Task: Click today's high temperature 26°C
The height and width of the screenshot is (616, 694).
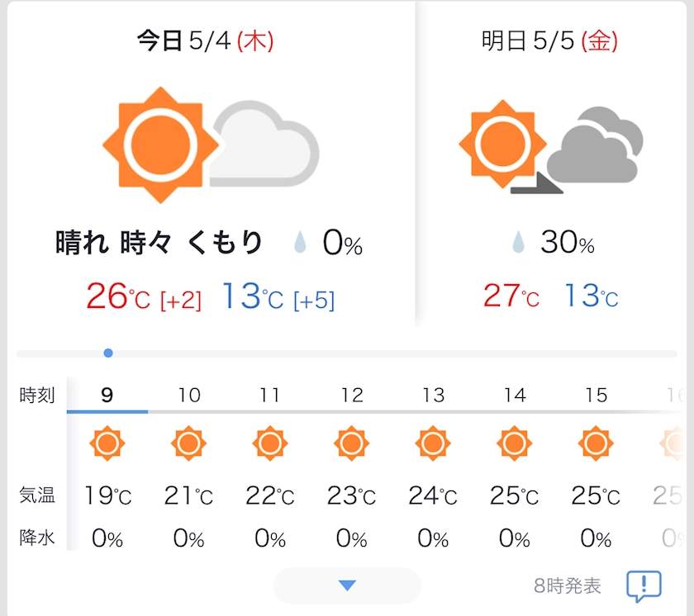Action: point(118,296)
